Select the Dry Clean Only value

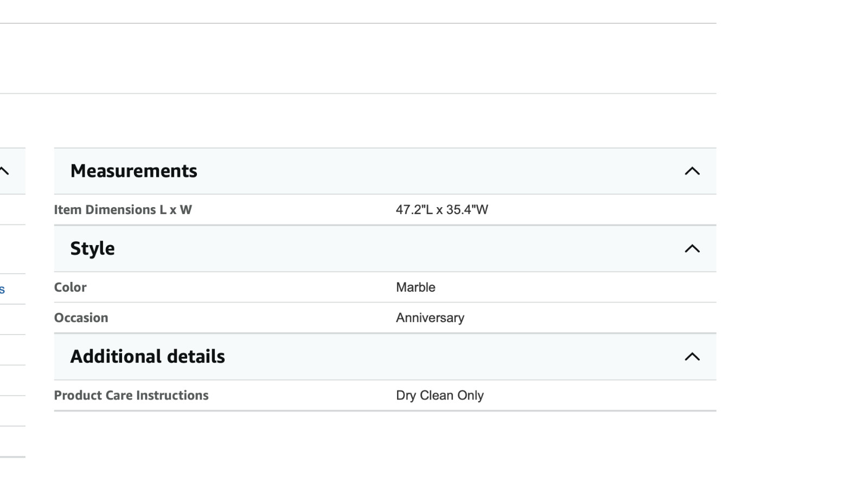click(440, 395)
